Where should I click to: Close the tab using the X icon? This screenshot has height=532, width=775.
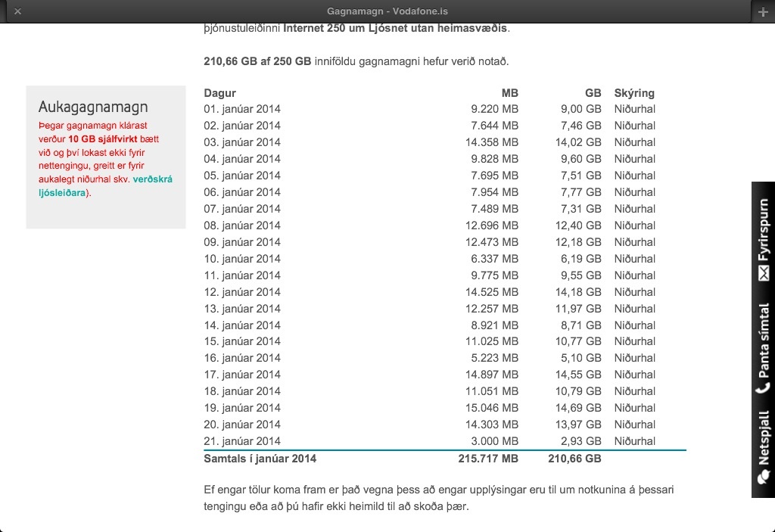[x=17, y=11]
